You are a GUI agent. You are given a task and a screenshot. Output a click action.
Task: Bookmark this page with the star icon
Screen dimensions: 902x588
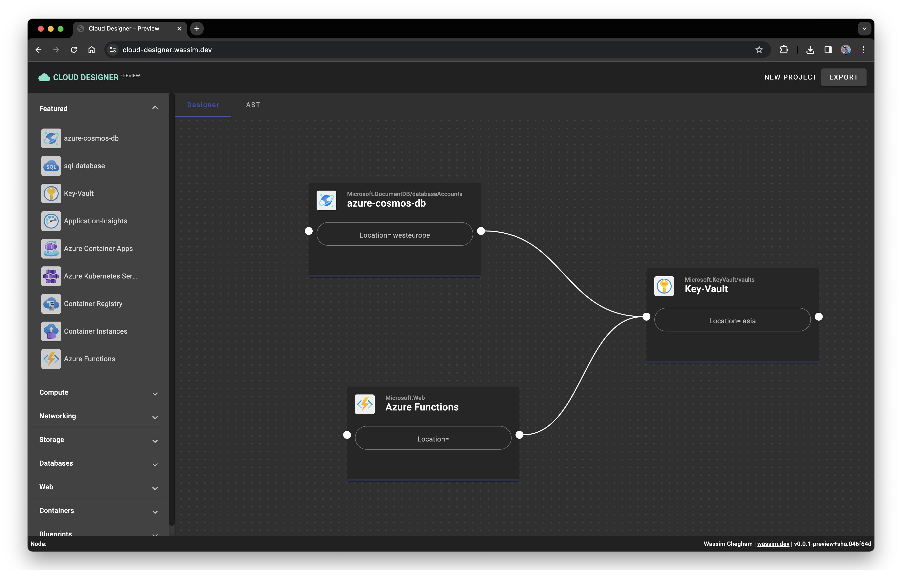[759, 50]
